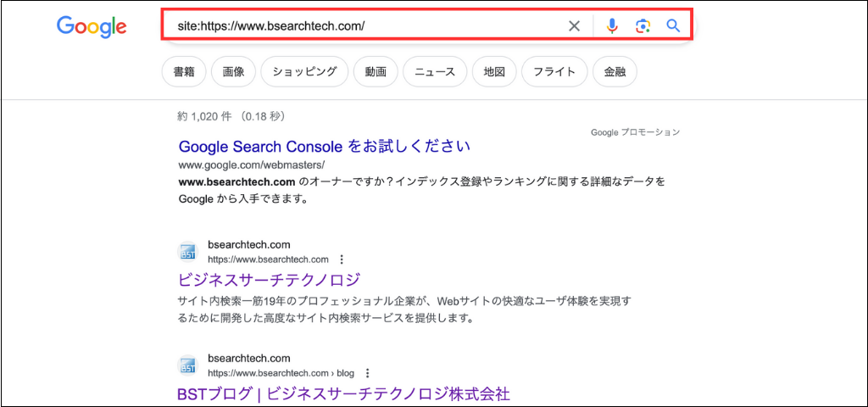Image resolution: width=868 pixels, height=407 pixels.
Task: Click BST favicon of the BSTブログ result
Action: (187, 365)
